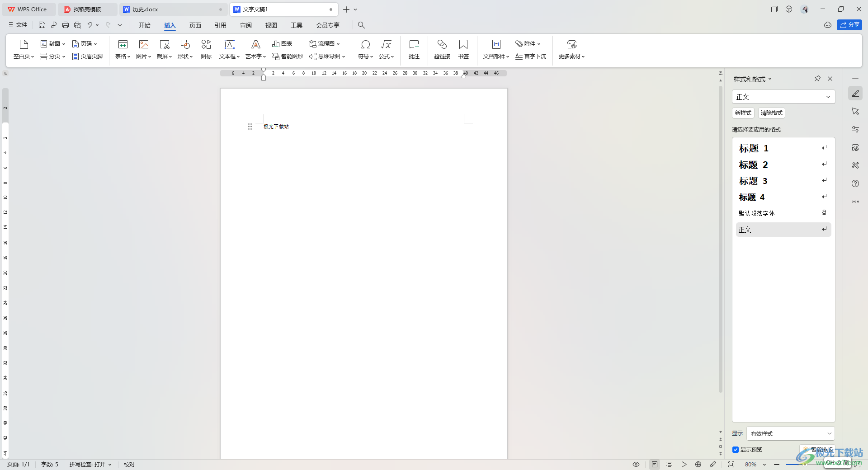Insert a 图表 chart
This screenshot has width=868, height=470.
coord(282,44)
